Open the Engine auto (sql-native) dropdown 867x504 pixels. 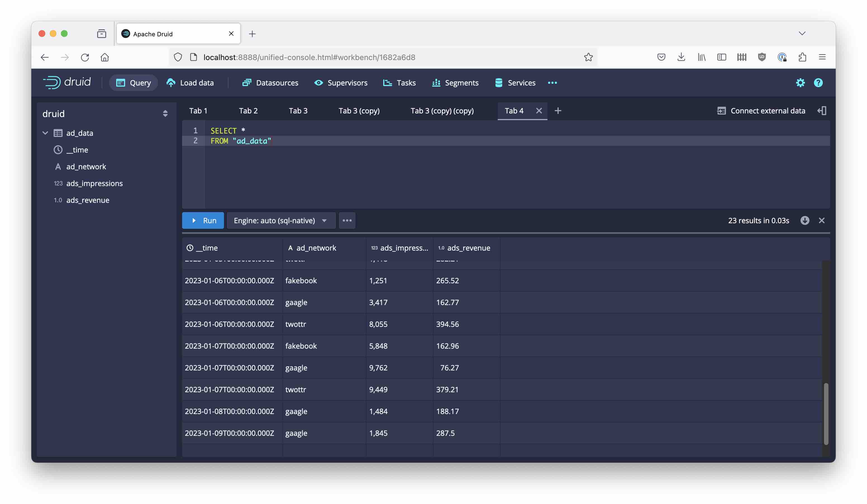(280, 220)
